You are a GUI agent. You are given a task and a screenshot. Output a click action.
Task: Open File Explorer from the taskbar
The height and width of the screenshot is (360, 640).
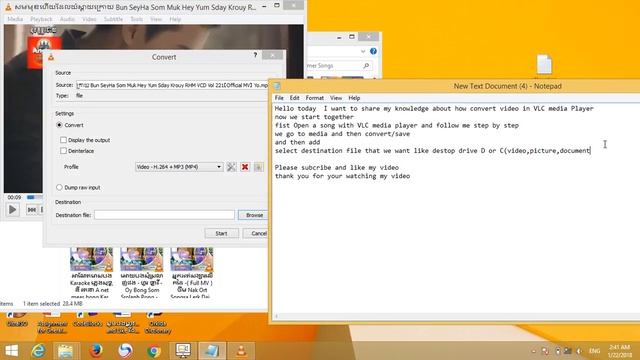pyautogui.click(x=65, y=351)
